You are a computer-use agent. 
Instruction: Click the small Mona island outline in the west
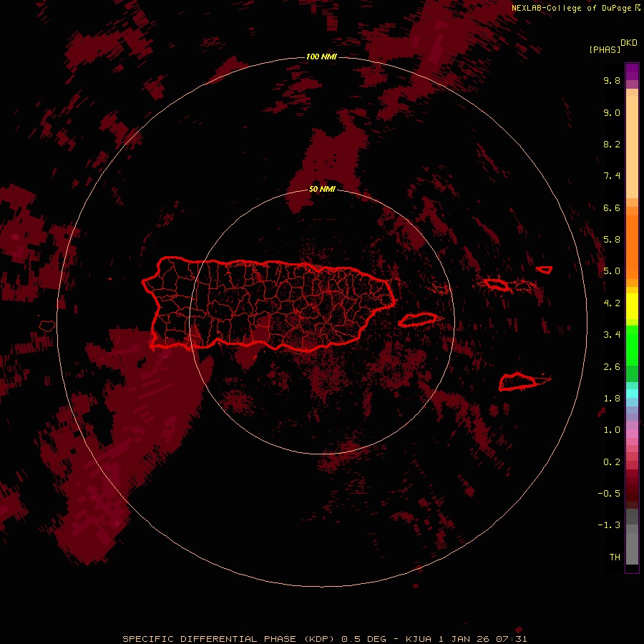pos(47,326)
